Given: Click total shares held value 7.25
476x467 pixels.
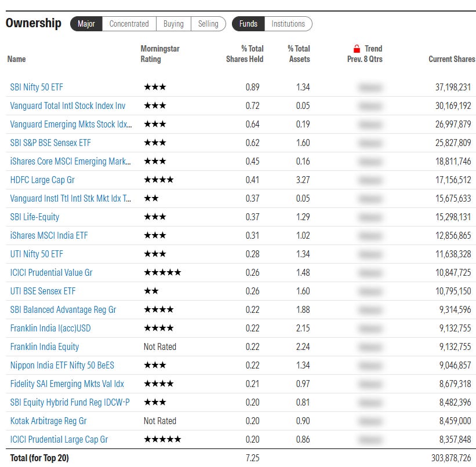Looking at the screenshot, I should pyautogui.click(x=253, y=458).
